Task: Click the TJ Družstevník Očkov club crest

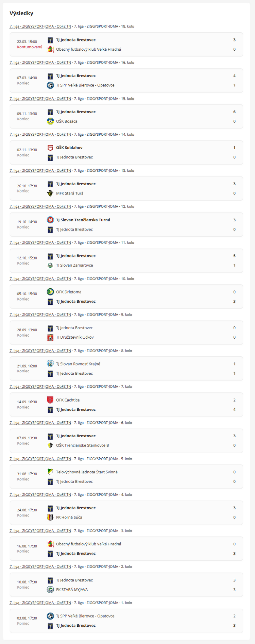Action: (50, 337)
